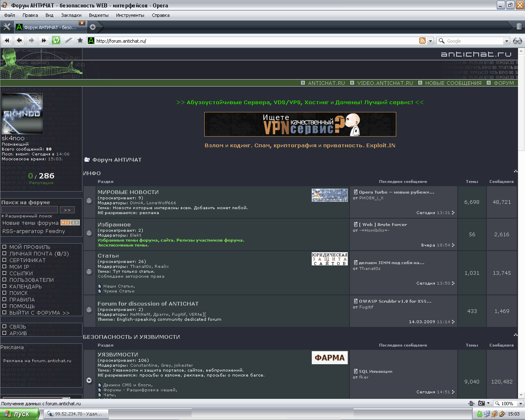
Task: Add a new tab with plus button
Action: coord(93,27)
